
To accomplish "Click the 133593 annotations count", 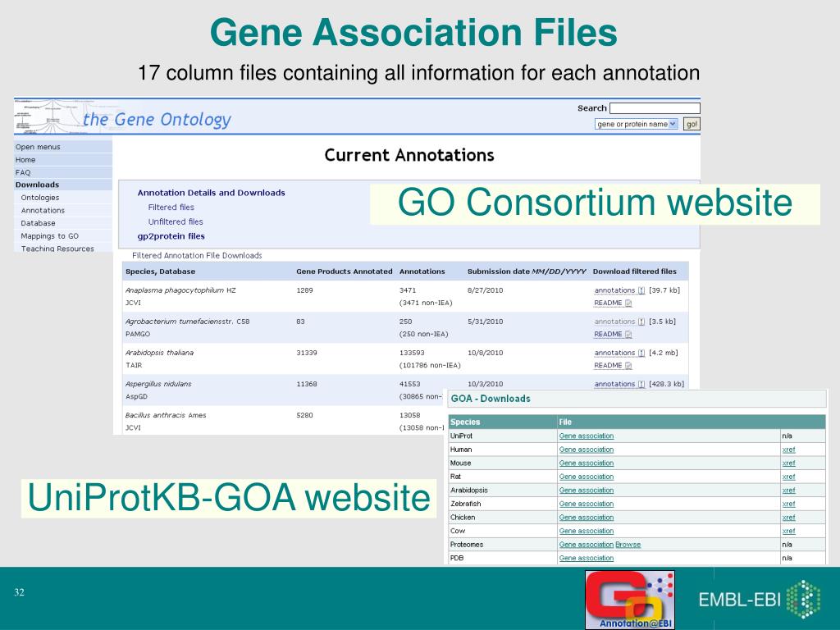I will click(412, 353).
